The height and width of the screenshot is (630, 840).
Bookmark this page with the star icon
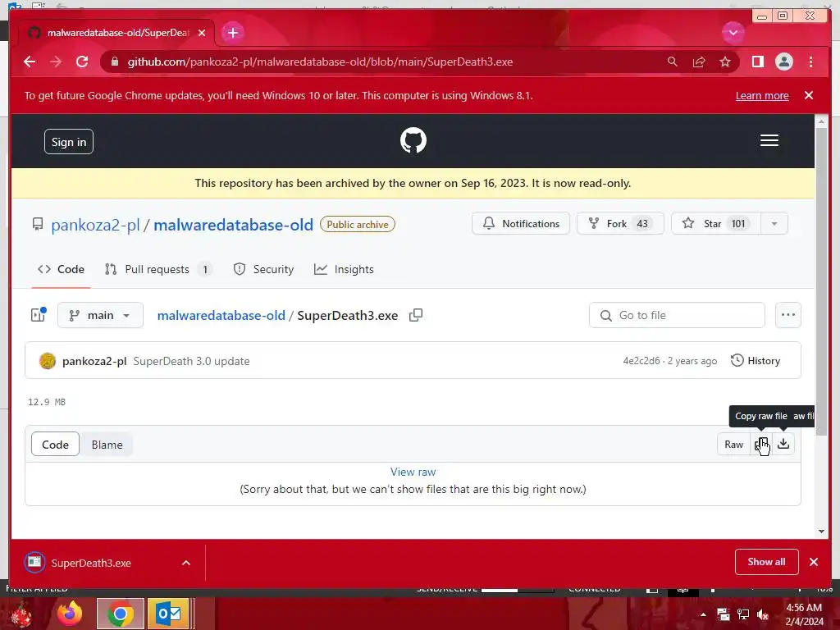click(x=725, y=62)
